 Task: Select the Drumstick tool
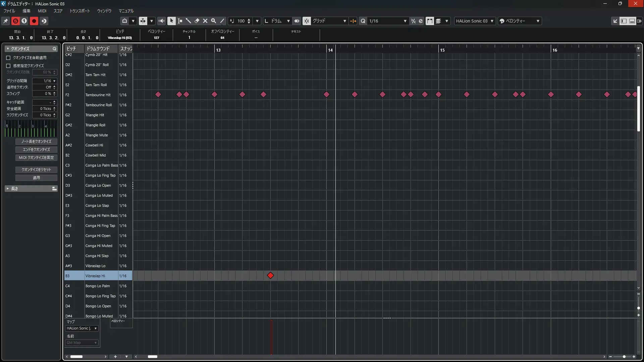[189, 21]
